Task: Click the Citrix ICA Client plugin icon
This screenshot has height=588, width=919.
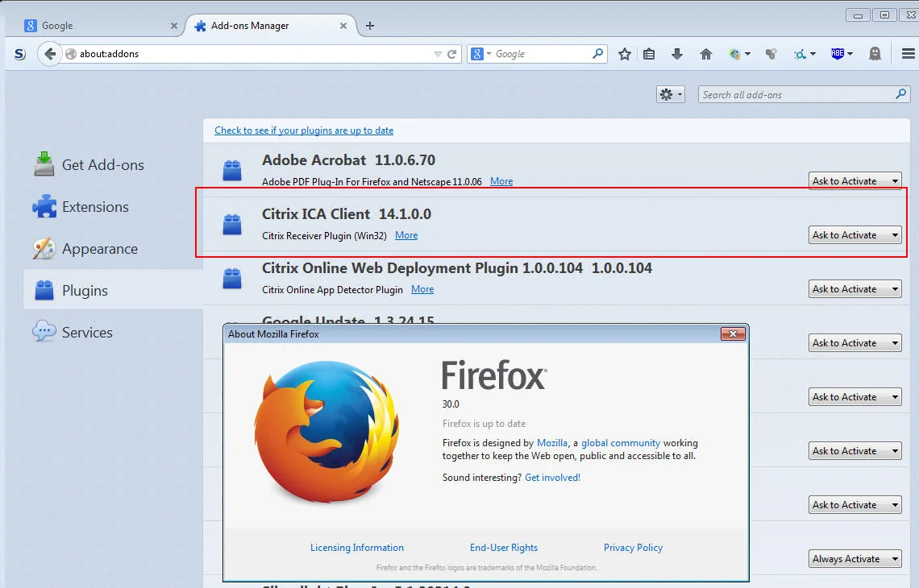Action: click(x=232, y=224)
